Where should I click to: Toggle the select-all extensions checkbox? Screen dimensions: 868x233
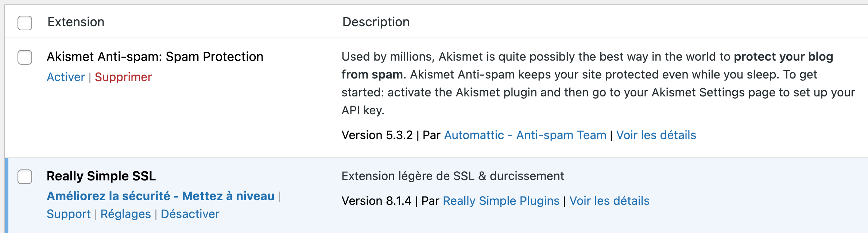coord(25,23)
